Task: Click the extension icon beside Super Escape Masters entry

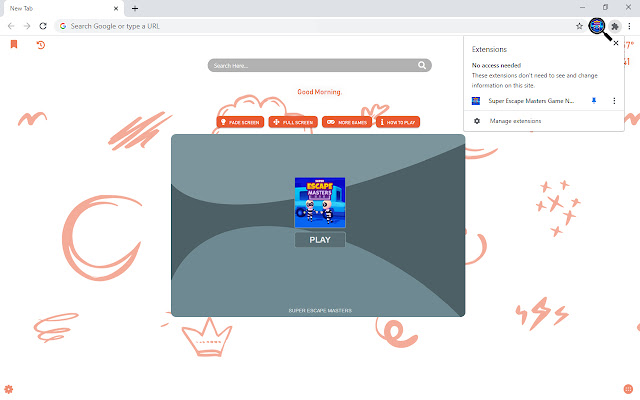Action: click(x=476, y=101)
